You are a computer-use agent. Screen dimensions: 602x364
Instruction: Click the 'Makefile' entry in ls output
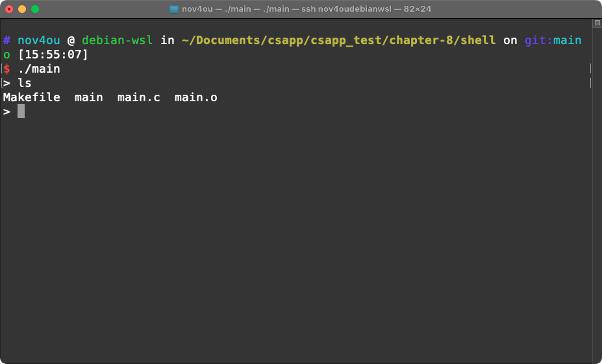coord(32,97)
